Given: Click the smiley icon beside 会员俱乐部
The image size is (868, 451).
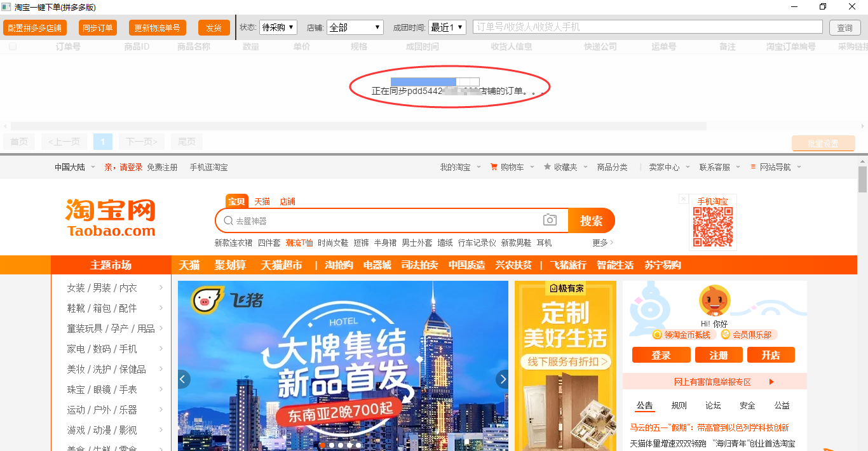Looking at the screenshot, I should click(x=726, y=335).
